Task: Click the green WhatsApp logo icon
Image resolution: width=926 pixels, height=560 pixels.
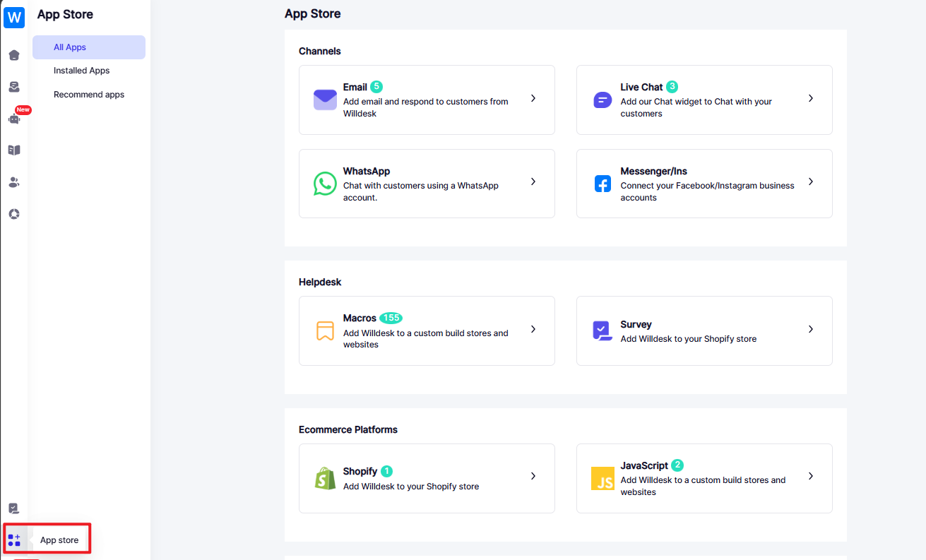Action: (325, 184)
